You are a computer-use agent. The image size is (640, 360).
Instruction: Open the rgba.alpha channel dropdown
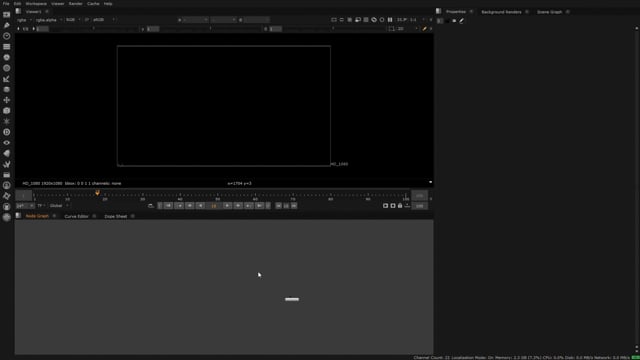pyautogui.click(x=49, y=20)
